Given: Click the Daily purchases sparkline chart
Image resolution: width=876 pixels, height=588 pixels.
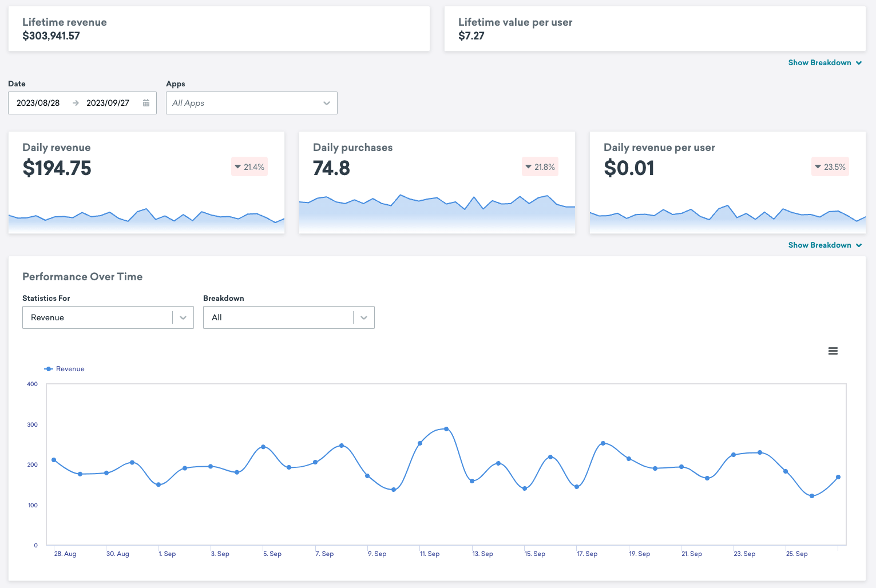Looking at the screenshot, I should (437, 213).
